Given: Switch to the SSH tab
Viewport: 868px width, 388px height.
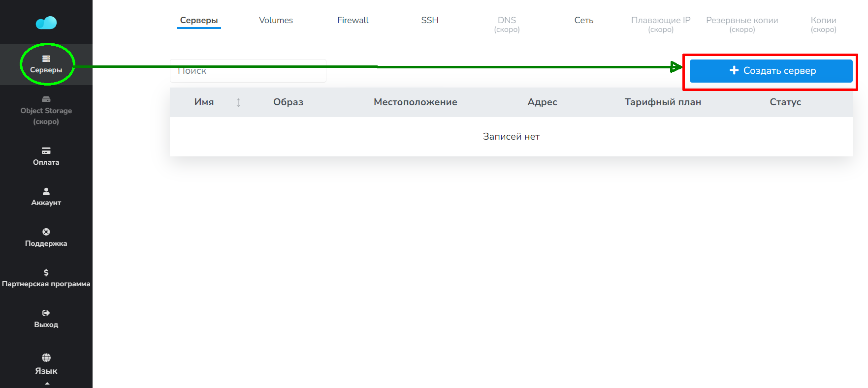Looking at the screenshot, I should point(430,20).
